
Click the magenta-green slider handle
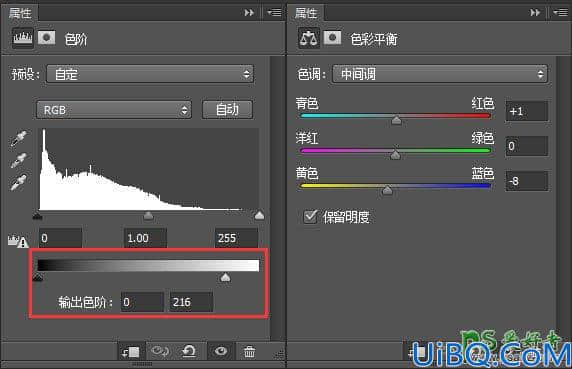pos(395,155)
